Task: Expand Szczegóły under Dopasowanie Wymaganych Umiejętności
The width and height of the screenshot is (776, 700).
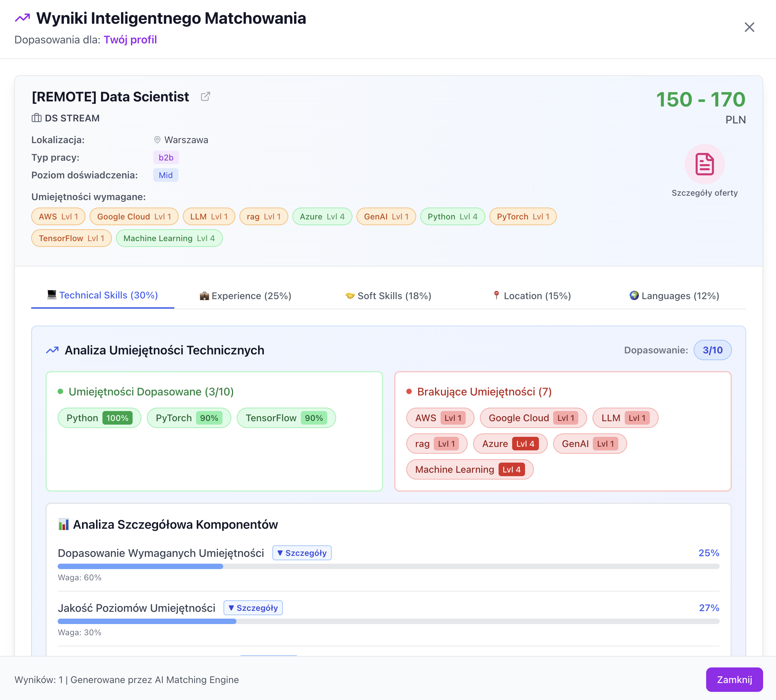Action: click(x=302, y=553)
